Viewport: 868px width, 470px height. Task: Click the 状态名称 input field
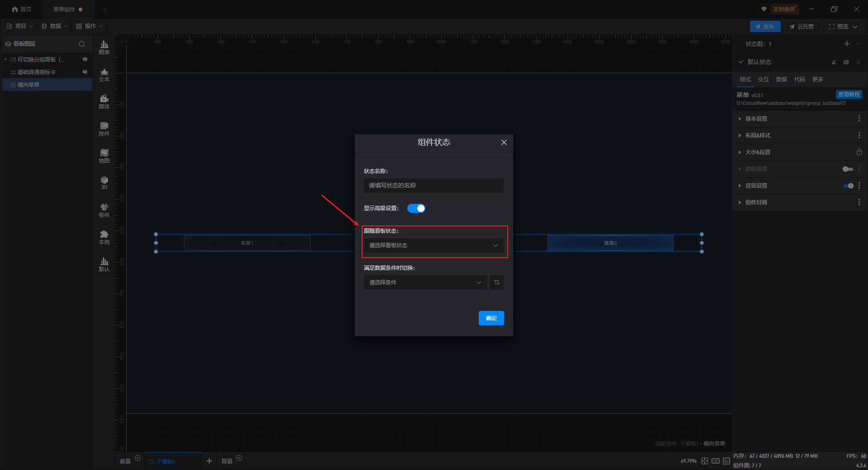coord(433,186)
